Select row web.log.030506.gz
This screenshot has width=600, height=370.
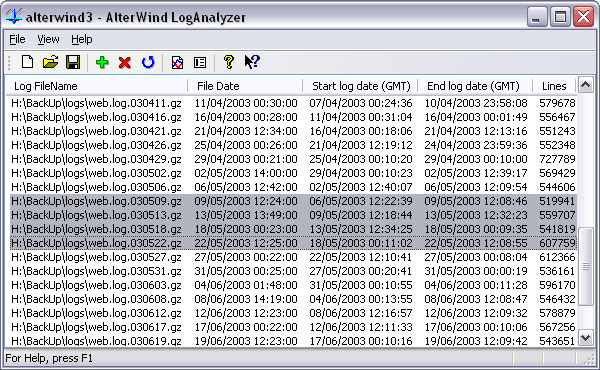coord(293,187)
